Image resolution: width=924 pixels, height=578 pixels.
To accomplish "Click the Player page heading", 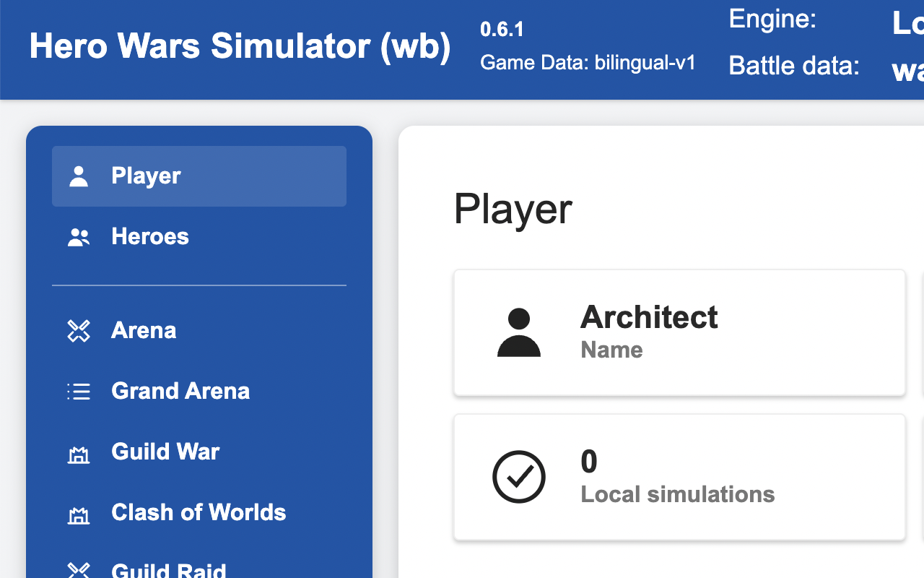I will click(513, 210).
